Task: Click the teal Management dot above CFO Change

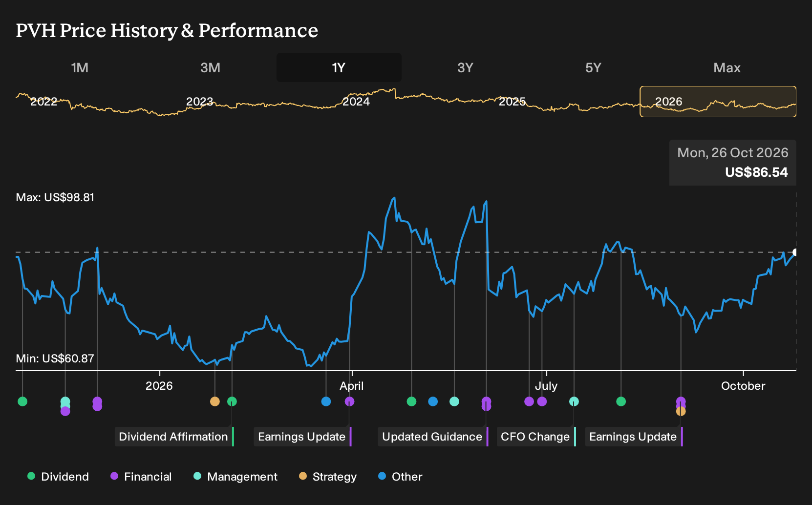Action: click(x=574, y=401)
